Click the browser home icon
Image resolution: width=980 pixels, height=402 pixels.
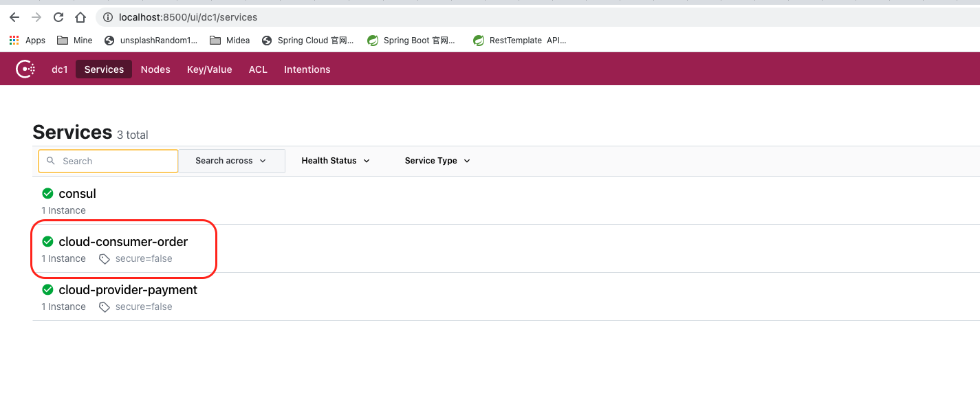80,17
